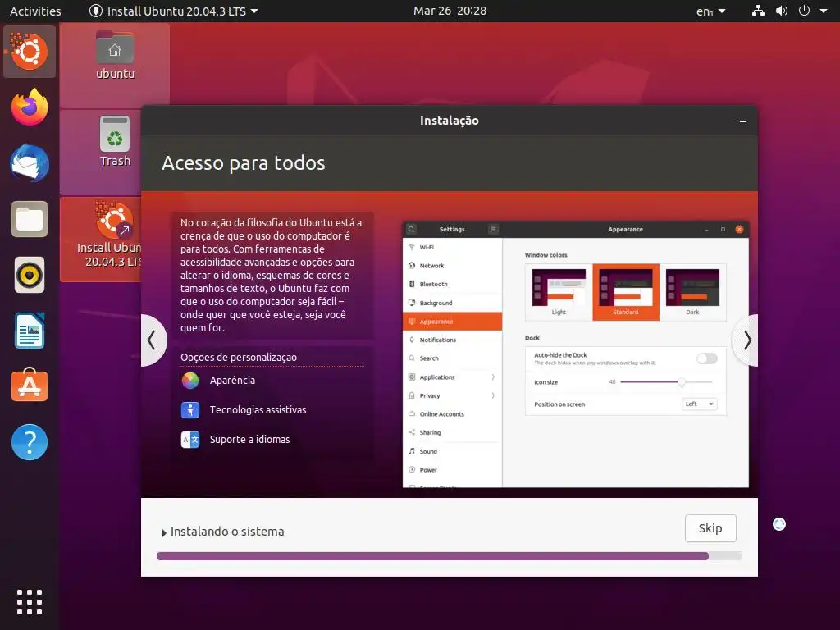The height and width of the screenshot is (630, 840).
Task: Open the Help question mark icon
Action: click(x=30, y=442)
